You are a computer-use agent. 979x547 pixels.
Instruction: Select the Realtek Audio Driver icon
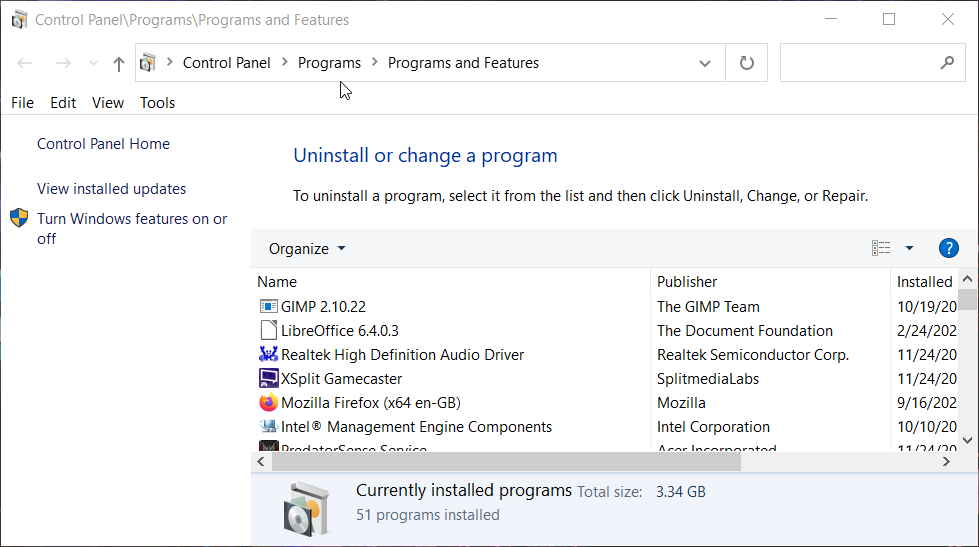pos(268,355)
